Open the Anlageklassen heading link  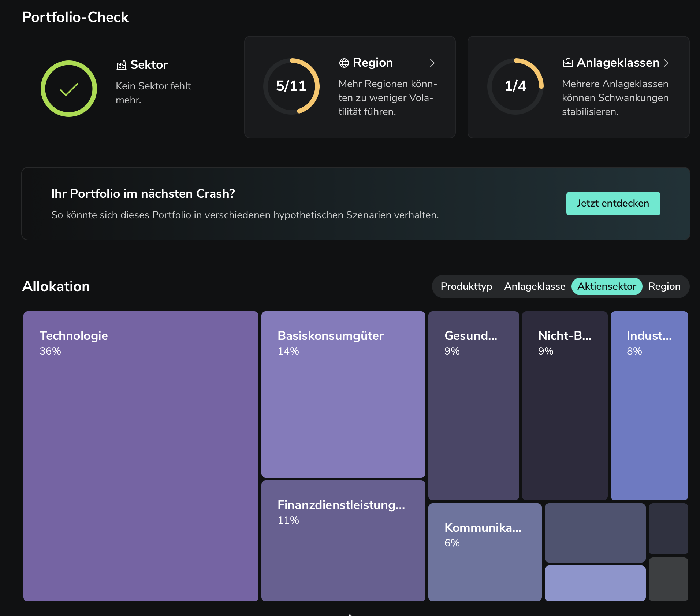click(x=618, y=63)
